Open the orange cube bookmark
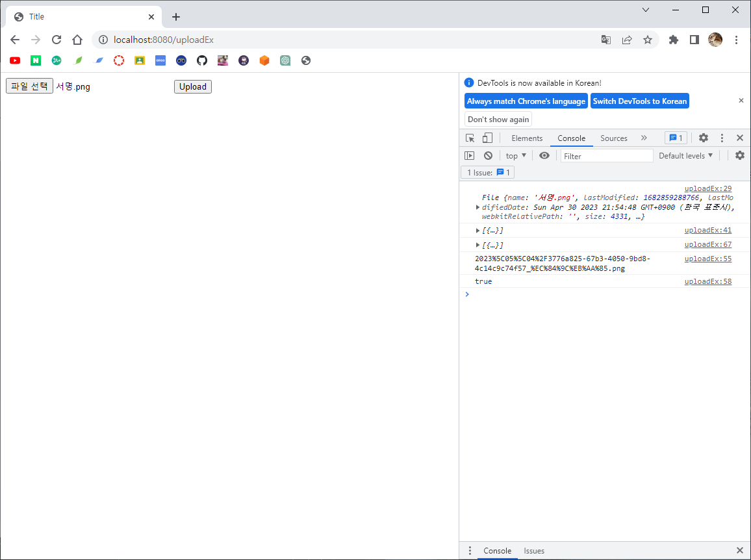Screen dimensions: 751x560 (264, 60)
